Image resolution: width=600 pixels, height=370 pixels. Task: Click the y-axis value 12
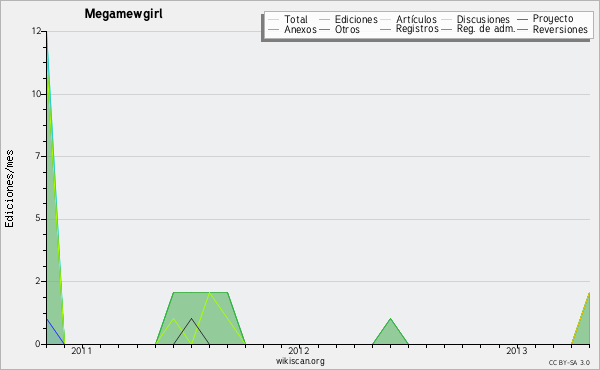tap(36, 31)
